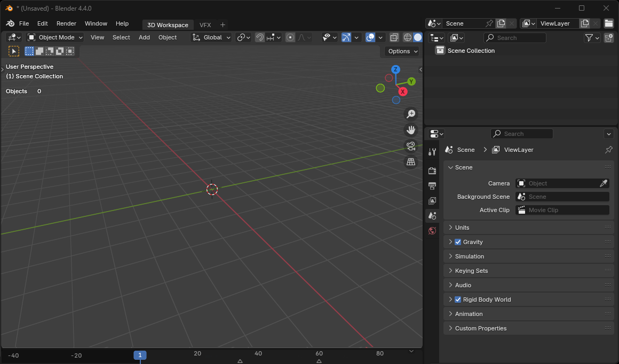The height and width of the screenshot is (364, 619).
Task: Toggle proportional editing in the header
Action: click(290, 37)
